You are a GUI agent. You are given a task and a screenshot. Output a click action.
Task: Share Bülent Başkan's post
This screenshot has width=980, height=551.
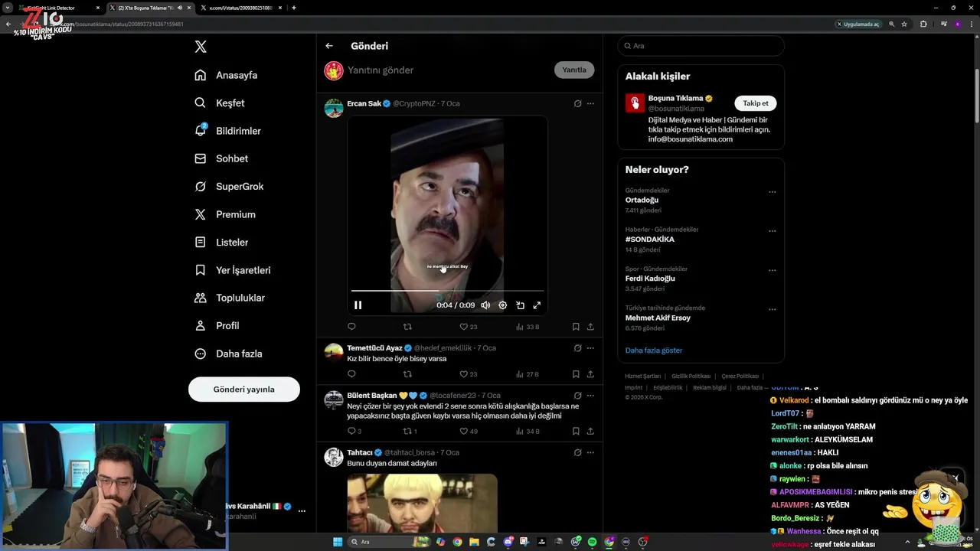pos(590,432)
